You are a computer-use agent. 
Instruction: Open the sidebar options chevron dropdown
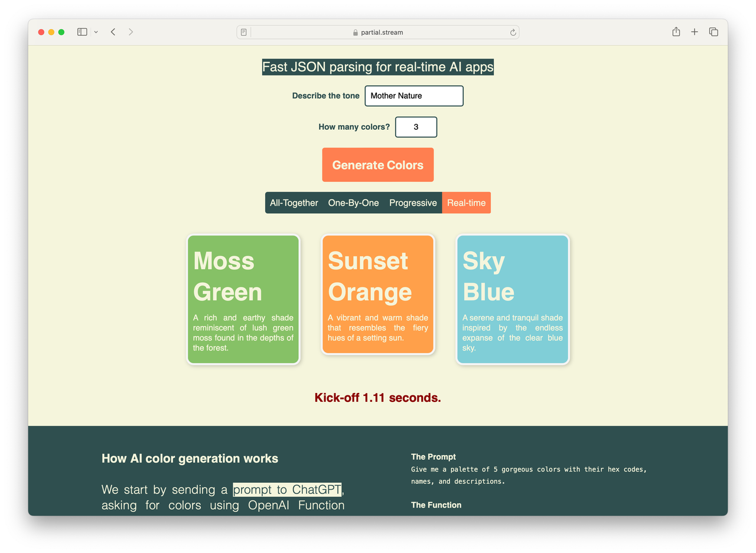tap(96, 32)
